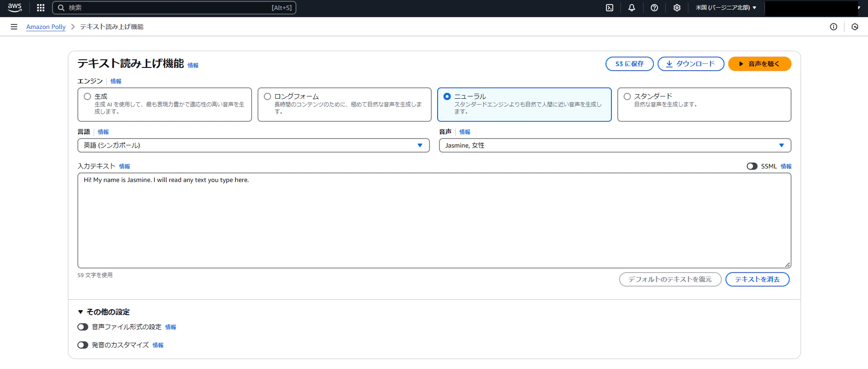Screen dimensions: 868x369
Task: Open 情報 link next to 入力テキスト
Action: point(124,166)
